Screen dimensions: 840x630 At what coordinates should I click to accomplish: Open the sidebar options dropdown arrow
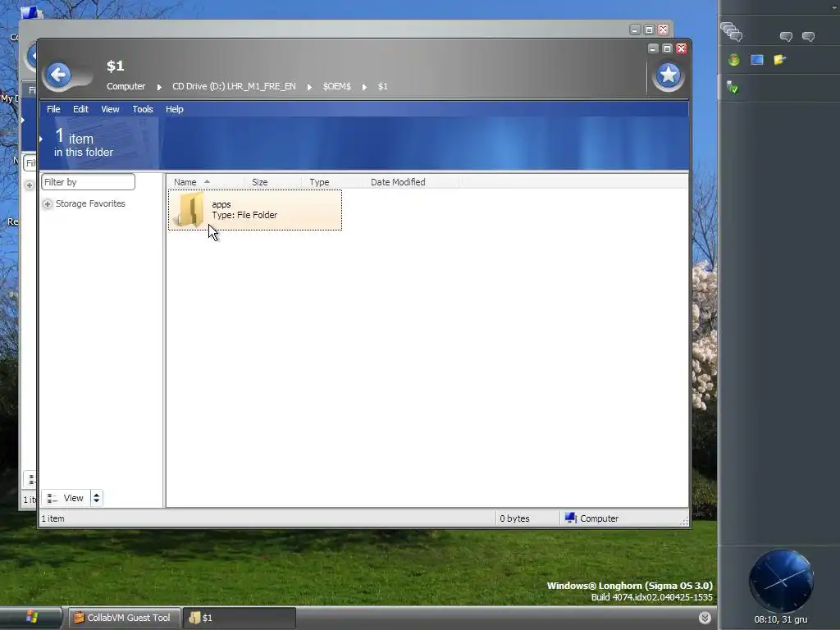click(834, 7)
